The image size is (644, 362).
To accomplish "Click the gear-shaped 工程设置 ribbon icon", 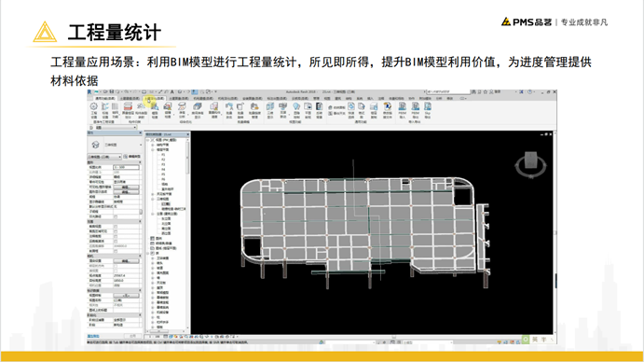I will (x=93, y=106).
